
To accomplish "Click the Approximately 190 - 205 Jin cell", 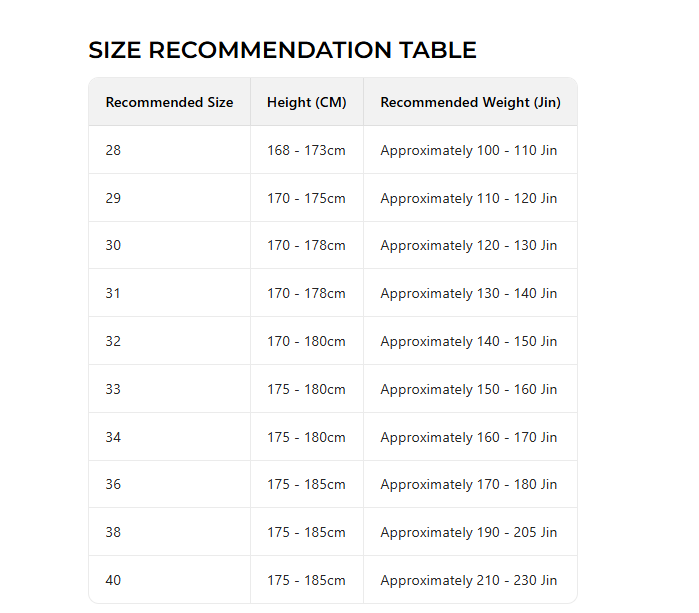I will (469, 532).
